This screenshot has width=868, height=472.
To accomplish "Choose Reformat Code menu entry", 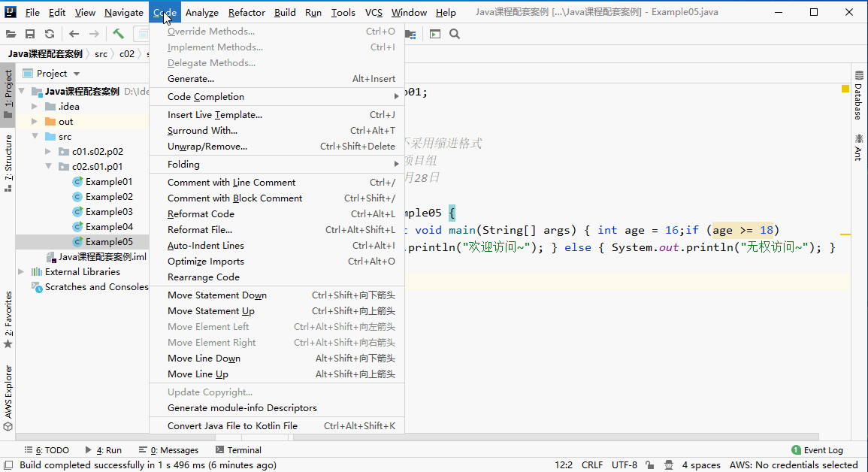I will click(277, 214).
